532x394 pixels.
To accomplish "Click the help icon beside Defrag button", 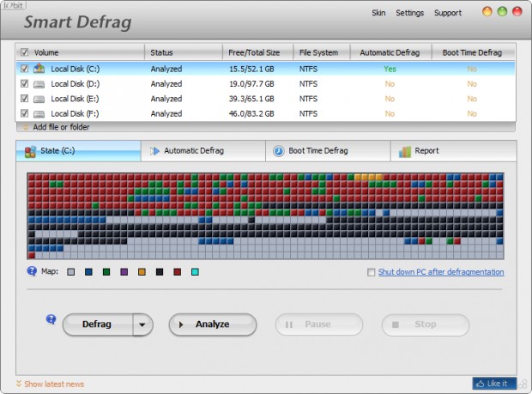I will 51,319.
